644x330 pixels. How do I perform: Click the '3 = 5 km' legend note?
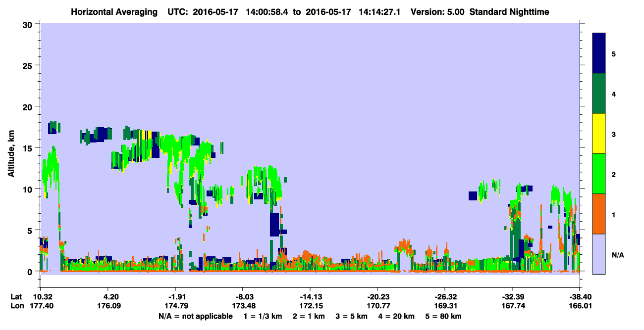click(352, 316)
